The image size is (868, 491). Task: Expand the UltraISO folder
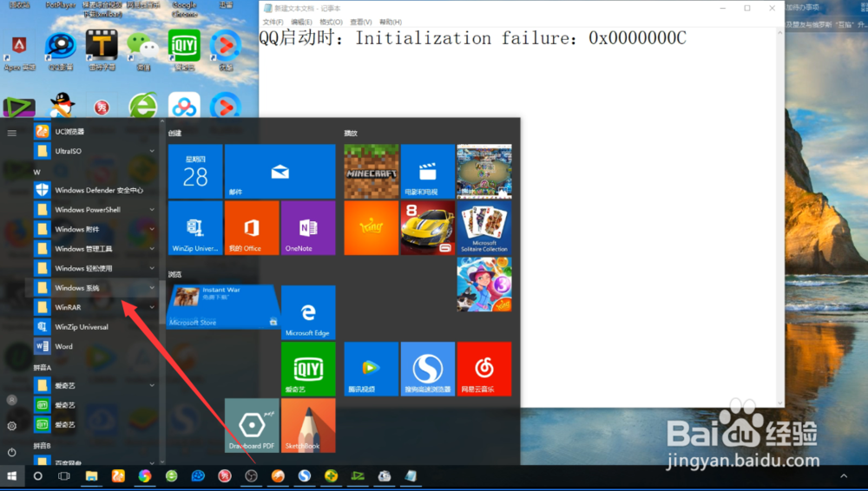(x=94, y=151)
